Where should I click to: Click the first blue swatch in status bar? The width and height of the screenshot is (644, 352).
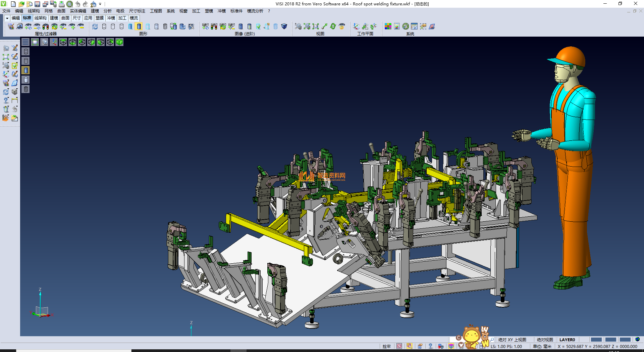pos(596,340)
